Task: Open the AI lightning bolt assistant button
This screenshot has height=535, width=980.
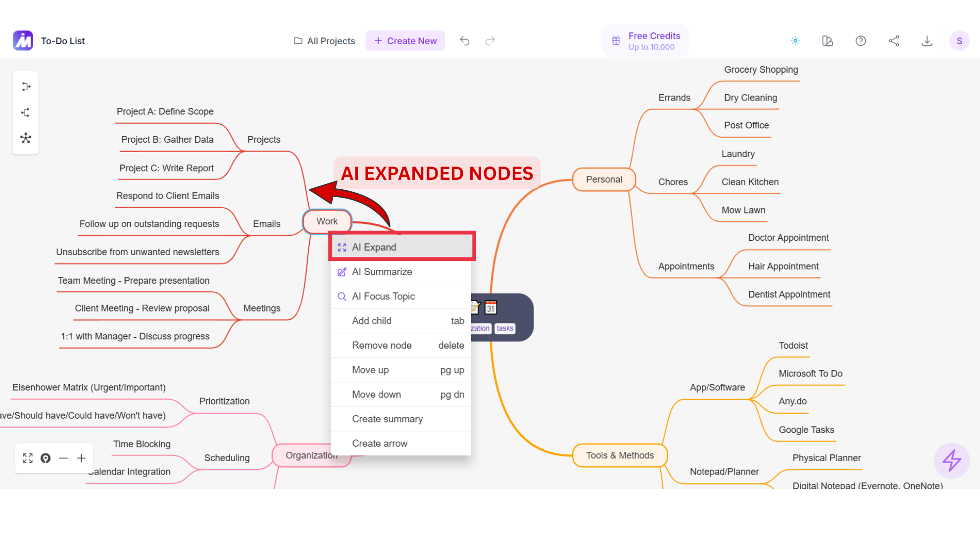Action: (x=951, y=460)
